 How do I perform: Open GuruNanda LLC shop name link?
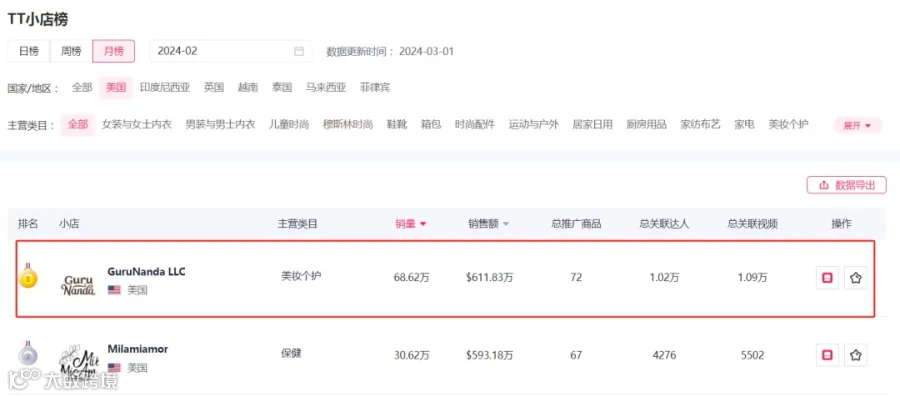pos(146,271)
